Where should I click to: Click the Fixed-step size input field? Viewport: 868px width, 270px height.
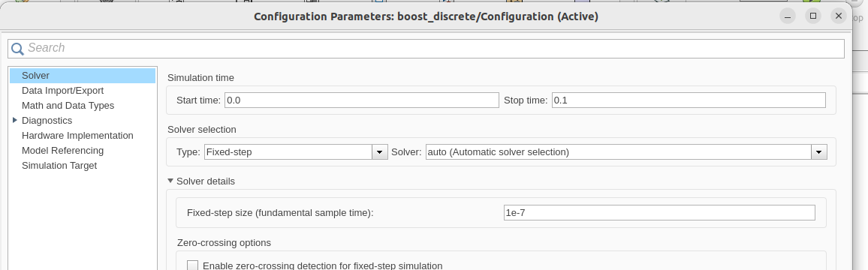tap(659, 212)
